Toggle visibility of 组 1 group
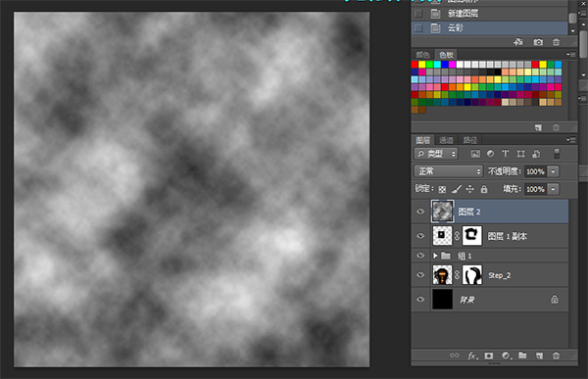Screen dimensions: 588x379 point(420,256)
